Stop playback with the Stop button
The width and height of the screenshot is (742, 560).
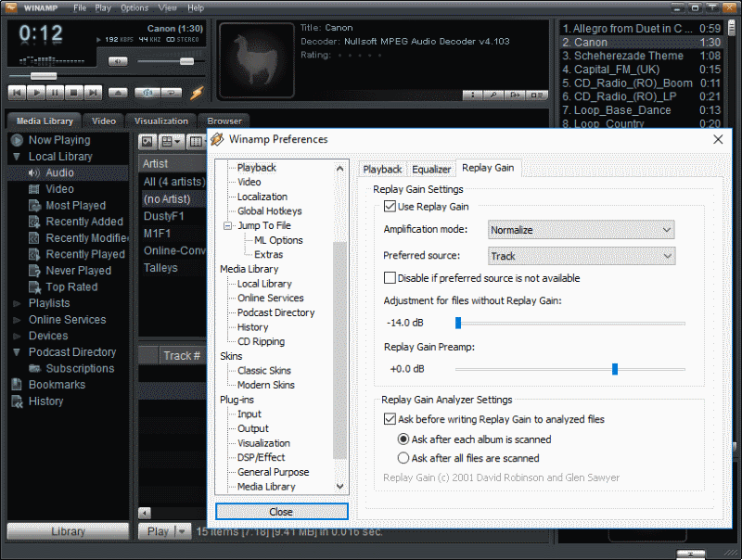click(74, 92)
